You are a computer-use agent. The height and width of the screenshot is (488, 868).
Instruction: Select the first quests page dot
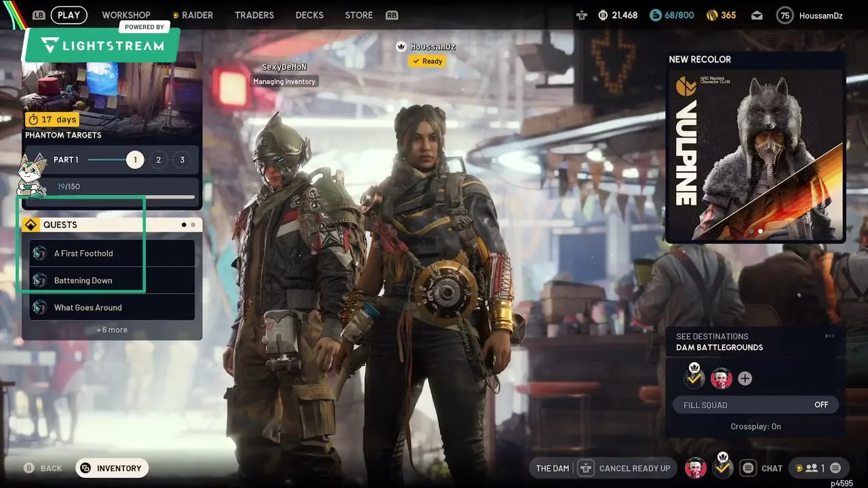pyautogui.click(x=184, y=224)
